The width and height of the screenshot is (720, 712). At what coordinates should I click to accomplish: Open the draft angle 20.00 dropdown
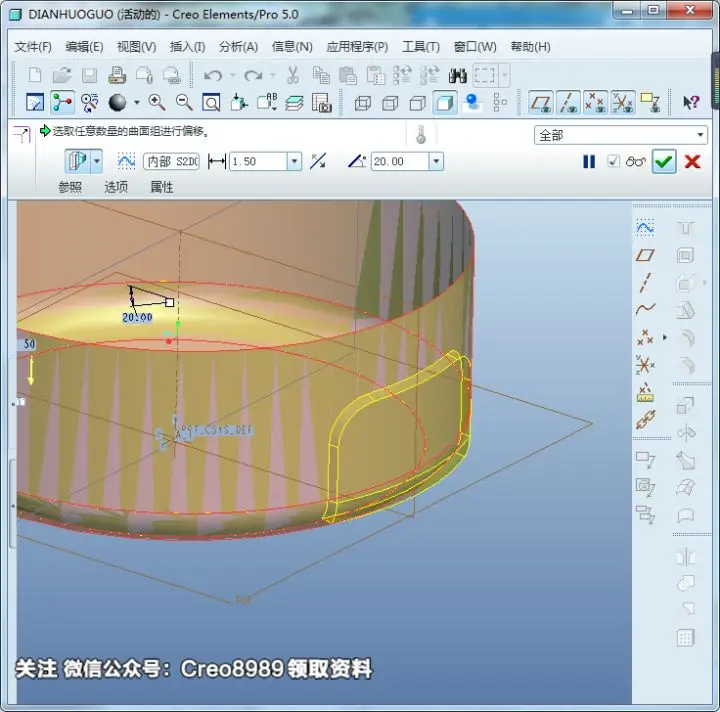[436, 162]
